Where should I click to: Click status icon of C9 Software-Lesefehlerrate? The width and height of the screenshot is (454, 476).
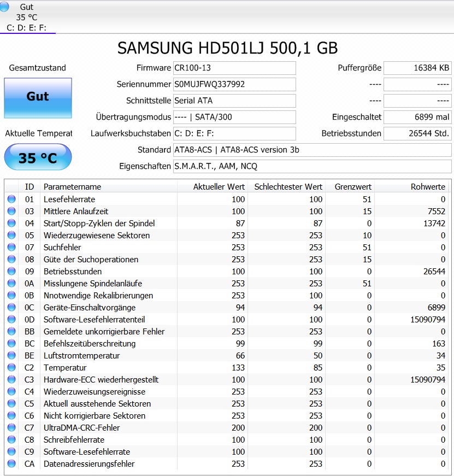[11, 451]
